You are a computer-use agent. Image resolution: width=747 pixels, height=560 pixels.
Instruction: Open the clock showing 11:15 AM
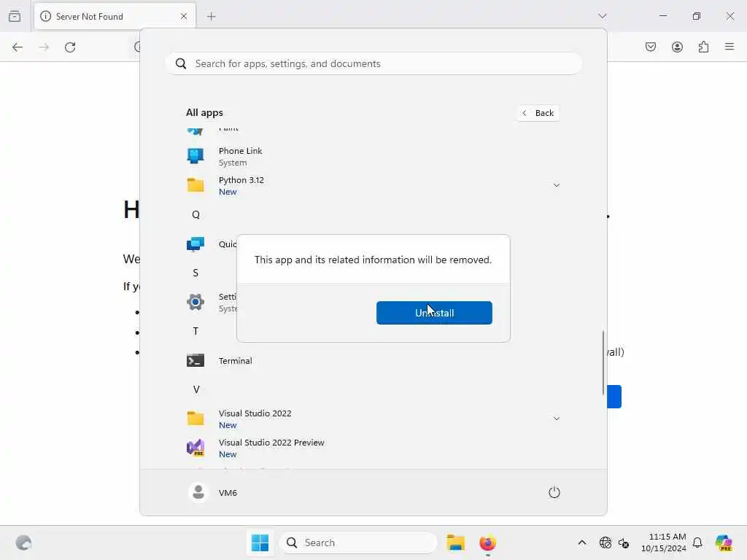(x=664, y=542)
